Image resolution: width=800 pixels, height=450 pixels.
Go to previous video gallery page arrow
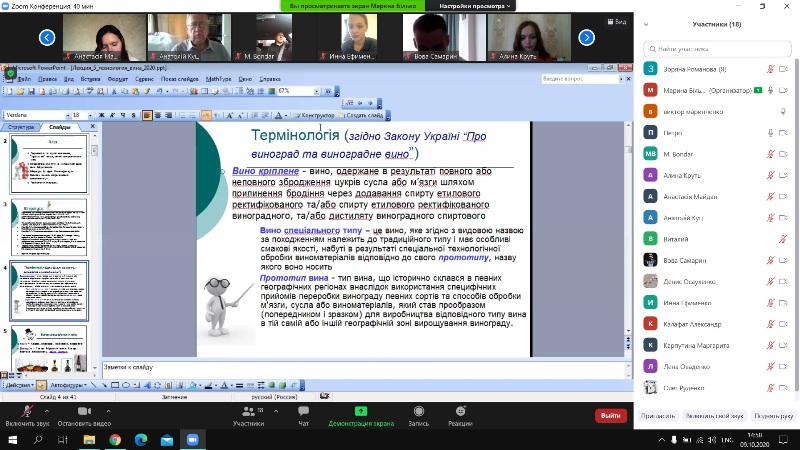click(47, 37)
